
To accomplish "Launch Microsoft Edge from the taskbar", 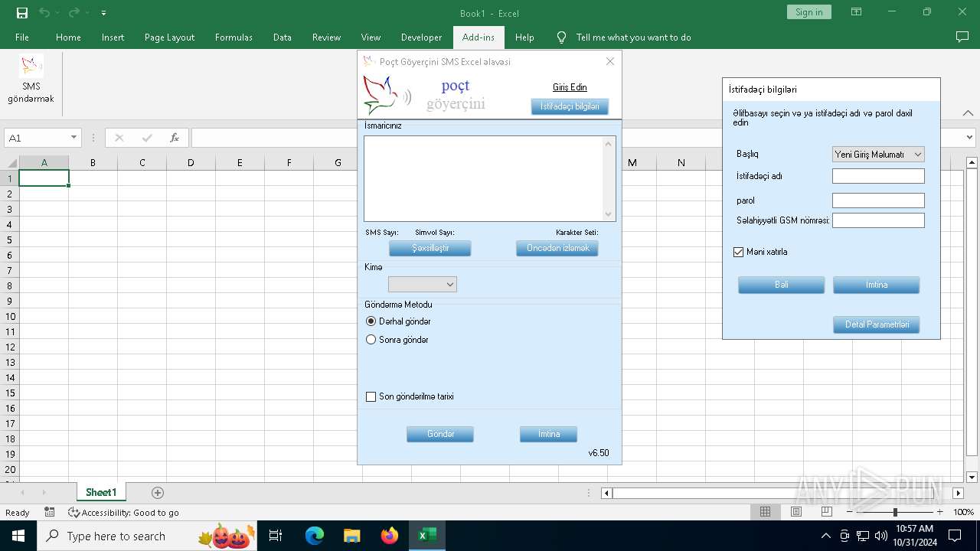I will click(315, 536).
